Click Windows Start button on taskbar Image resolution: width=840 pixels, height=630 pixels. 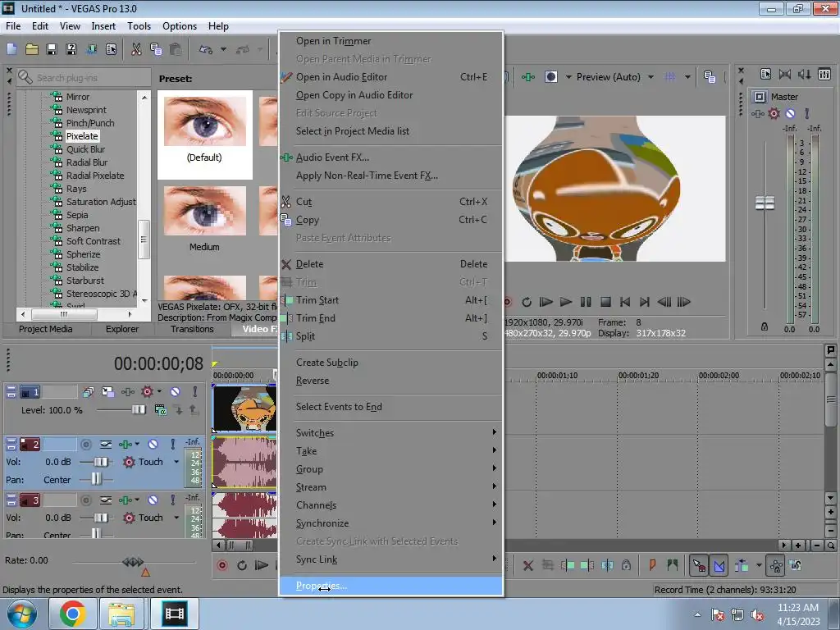coord(21,614)
